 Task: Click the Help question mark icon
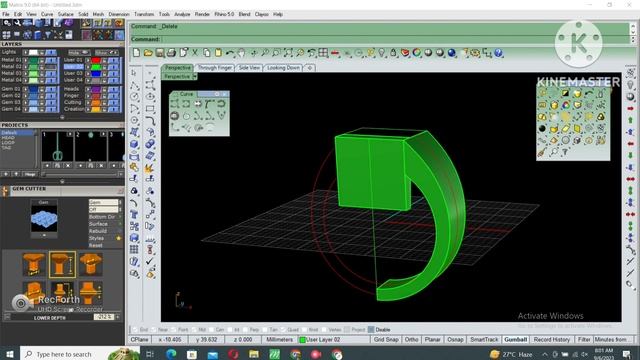[498, 53]
